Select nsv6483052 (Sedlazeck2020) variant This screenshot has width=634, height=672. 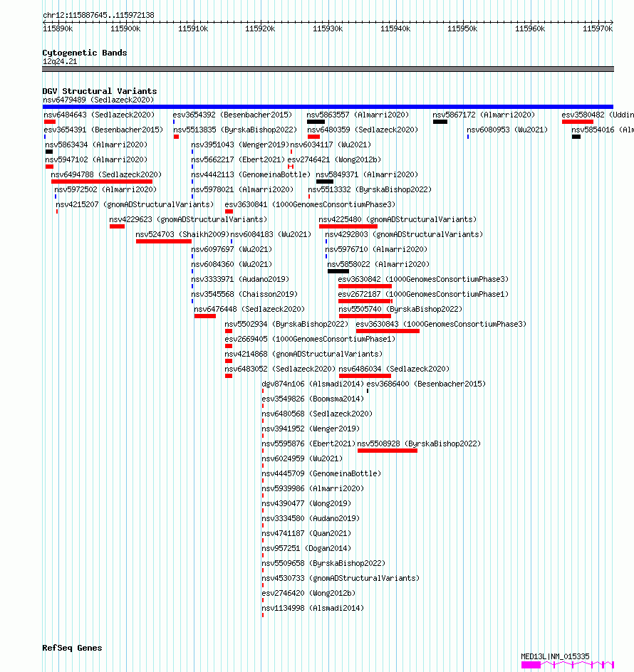280,370
